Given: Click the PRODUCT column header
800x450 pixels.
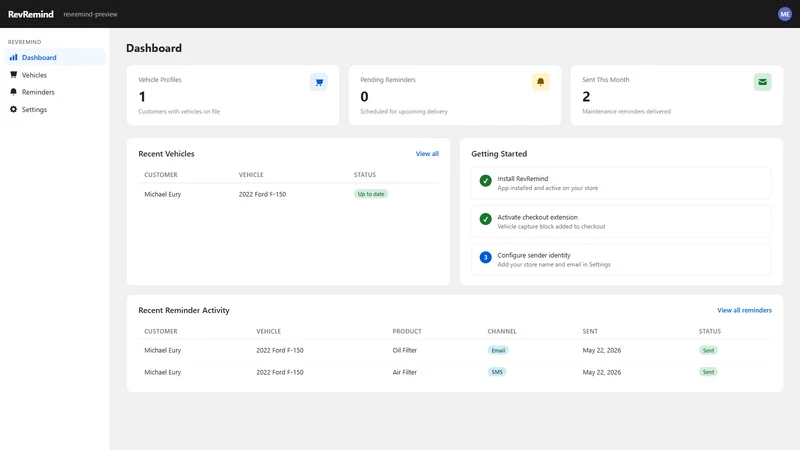Looking at the screenshot, I should point(407,332).
